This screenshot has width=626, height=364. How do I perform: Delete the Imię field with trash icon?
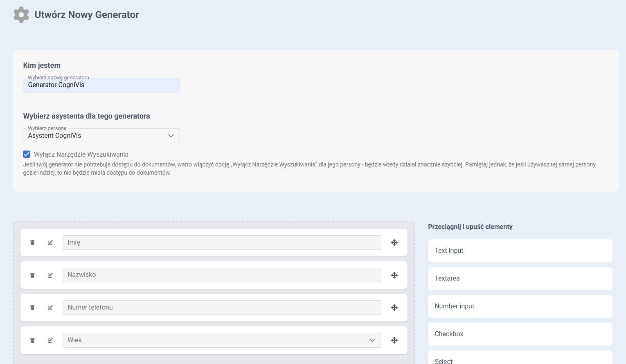tap(32, 243)
